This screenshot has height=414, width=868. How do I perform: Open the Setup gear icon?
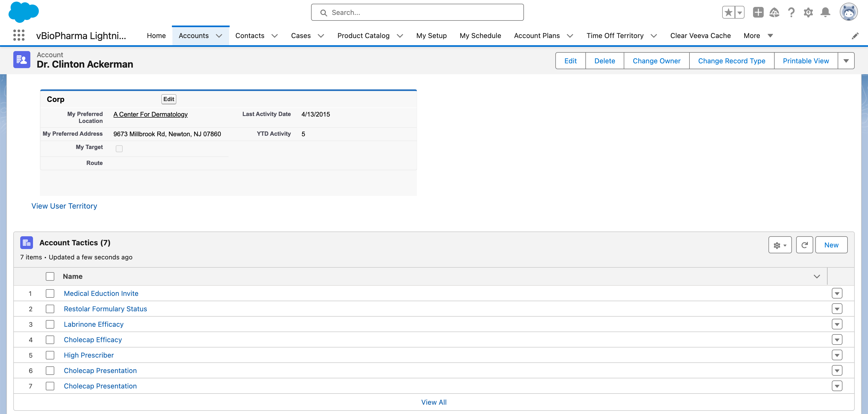pyautogui.click(x=808, y=13)
